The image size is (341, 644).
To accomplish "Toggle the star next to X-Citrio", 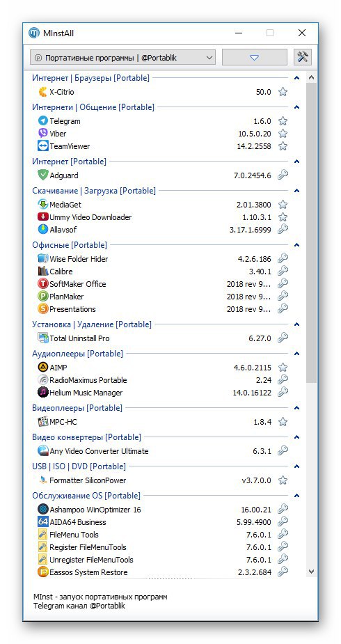I will (283, 92).
